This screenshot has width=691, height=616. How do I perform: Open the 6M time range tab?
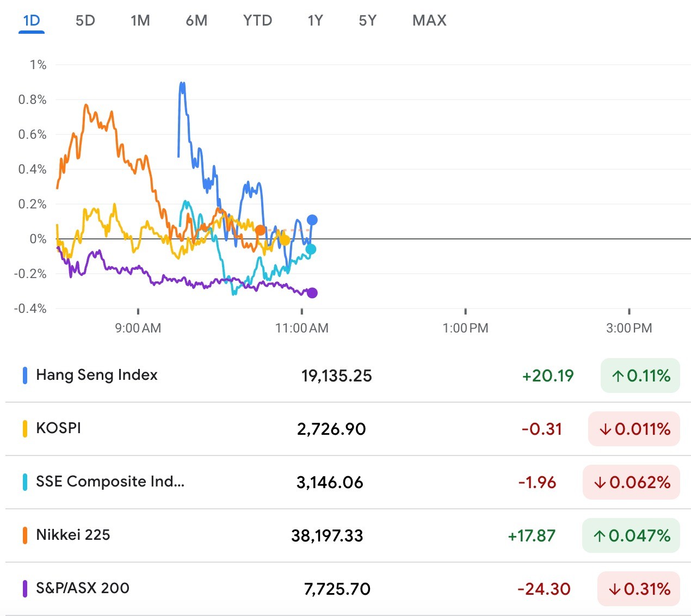click(196, 21)
